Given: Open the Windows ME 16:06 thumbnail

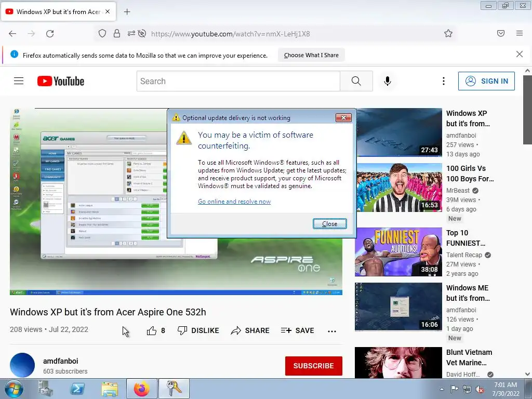Looking at the screenshot, I should 398,307.
